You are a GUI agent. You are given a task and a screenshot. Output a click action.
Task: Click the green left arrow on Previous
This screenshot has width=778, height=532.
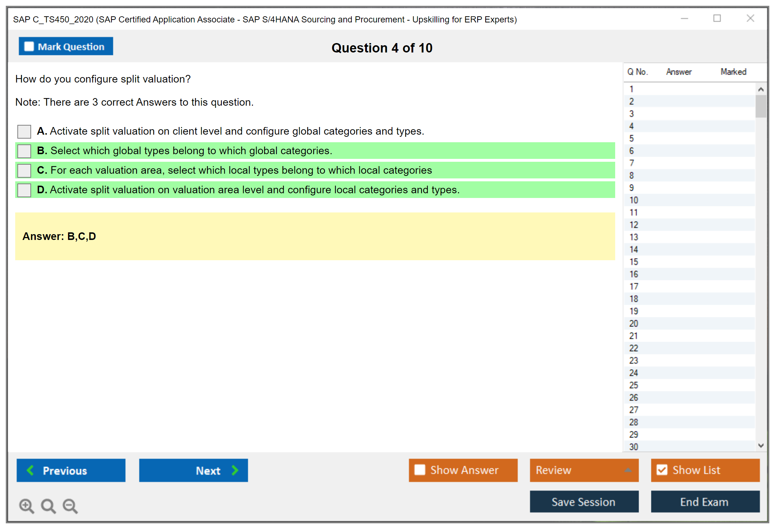tap(30, 470)
